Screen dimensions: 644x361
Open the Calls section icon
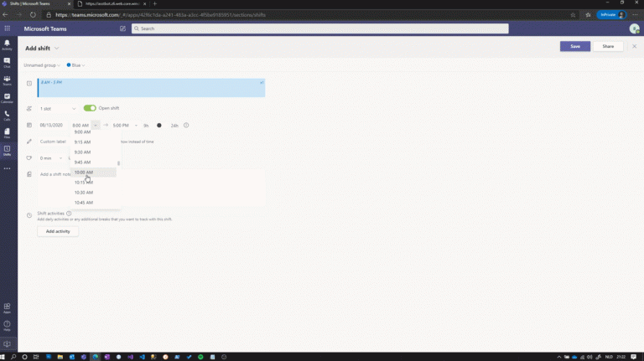[x=7, y=115]
